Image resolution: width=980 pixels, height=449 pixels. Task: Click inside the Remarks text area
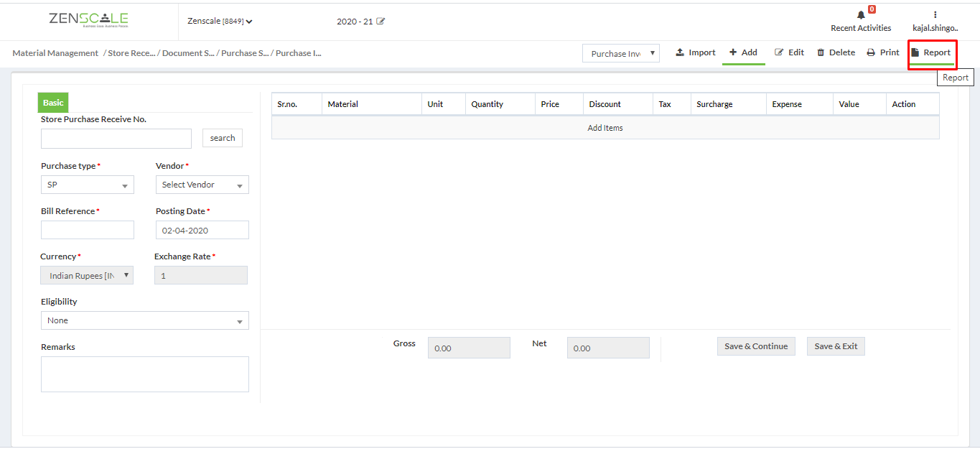point(145,374)
